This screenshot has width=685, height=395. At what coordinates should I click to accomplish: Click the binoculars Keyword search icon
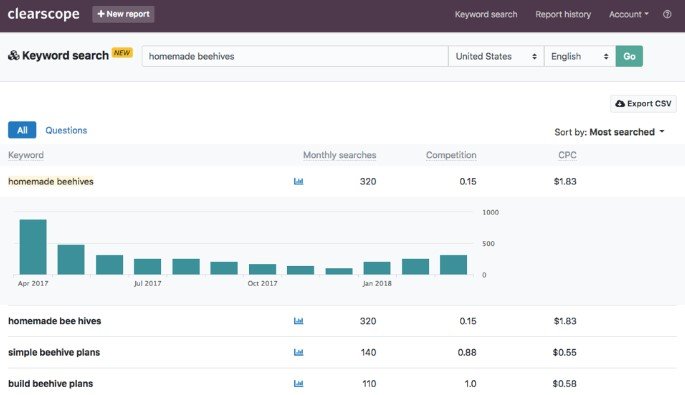(14, 55)
